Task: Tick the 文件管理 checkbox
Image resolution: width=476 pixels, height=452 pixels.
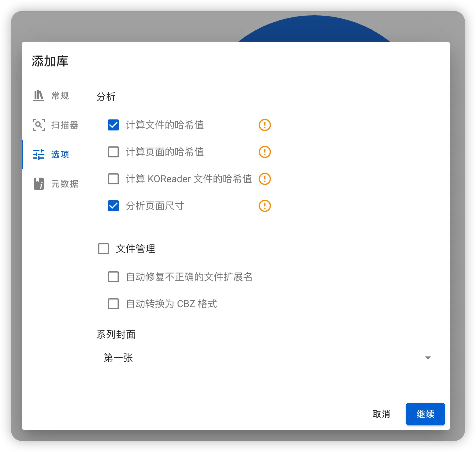Action: (x=104, y=249)
